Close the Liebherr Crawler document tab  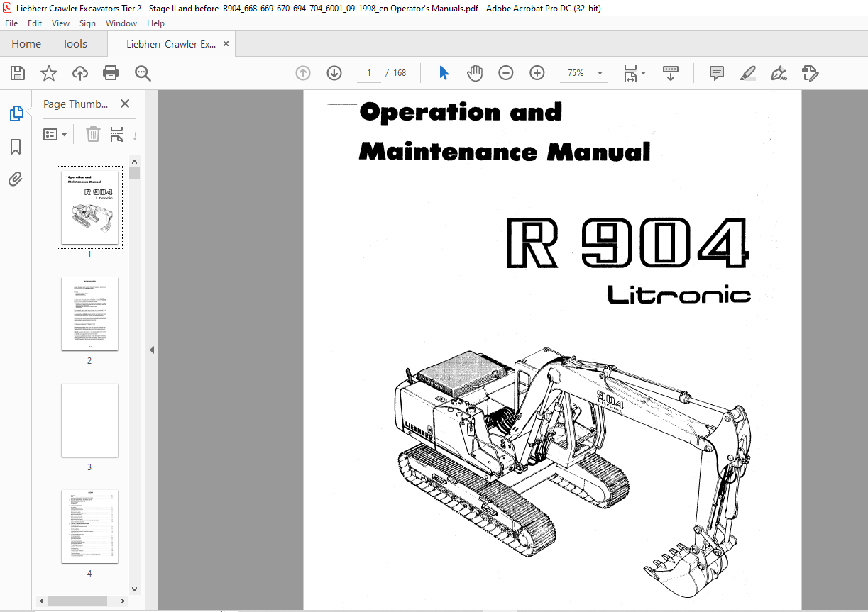[226, 44]
